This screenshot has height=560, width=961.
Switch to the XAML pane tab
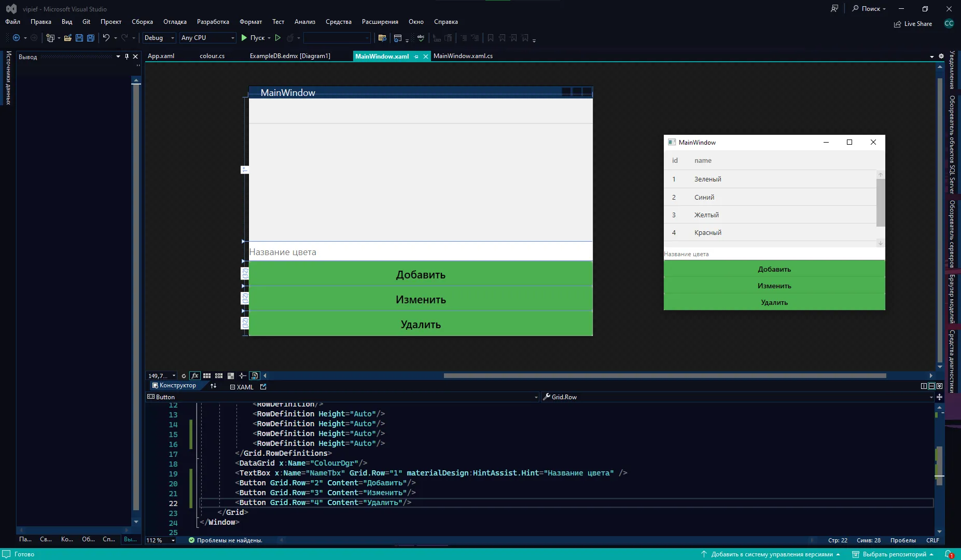tap(242, 387)
